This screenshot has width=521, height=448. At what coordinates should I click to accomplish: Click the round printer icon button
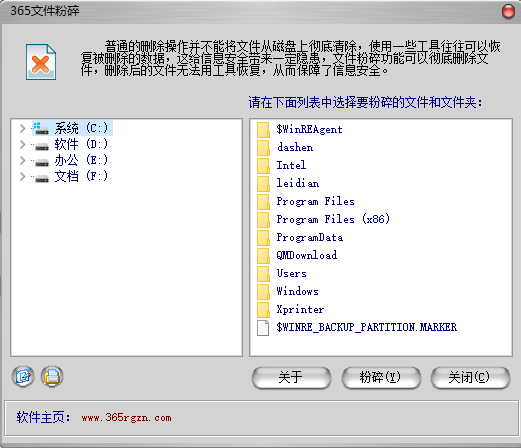pos(52,377)
